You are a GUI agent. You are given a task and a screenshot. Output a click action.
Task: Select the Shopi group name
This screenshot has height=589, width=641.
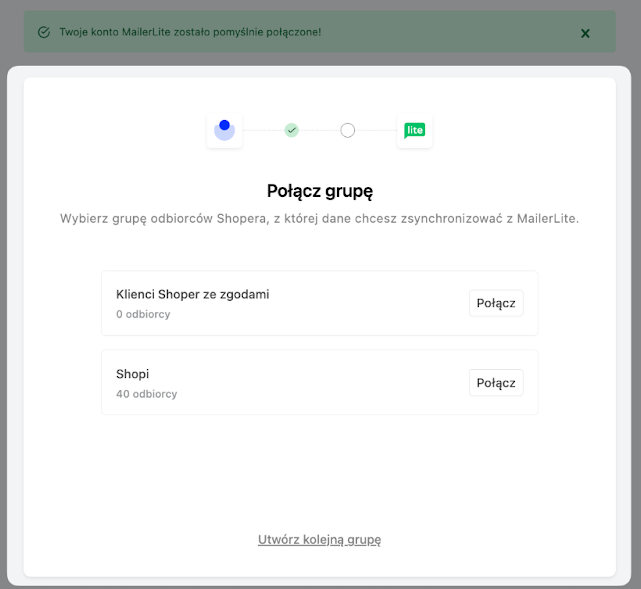point(132,374)
